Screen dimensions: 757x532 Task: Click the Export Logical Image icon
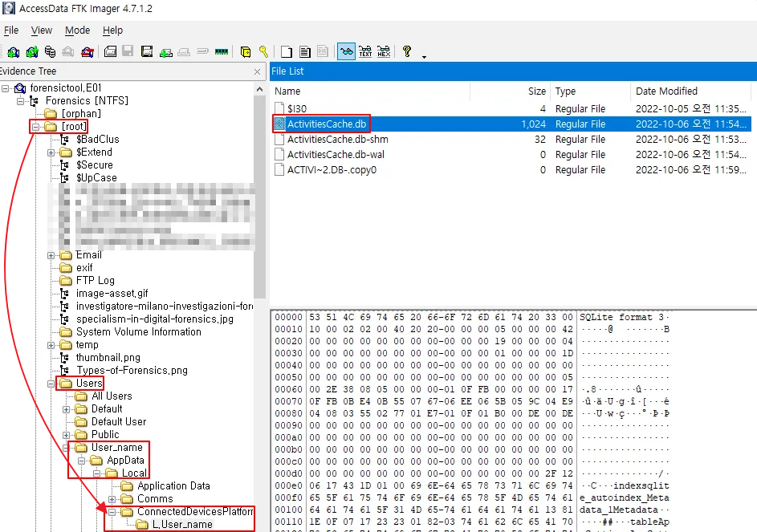pyautogui.click(x=147, y=51)
